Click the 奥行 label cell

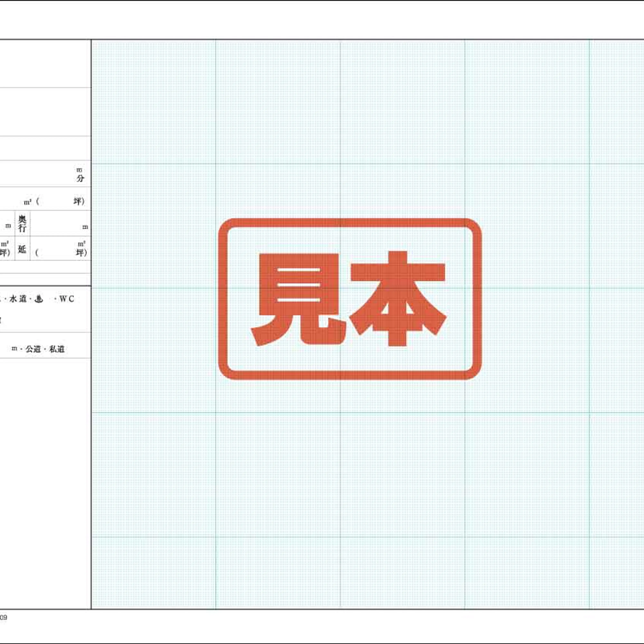tap(22, 223)
